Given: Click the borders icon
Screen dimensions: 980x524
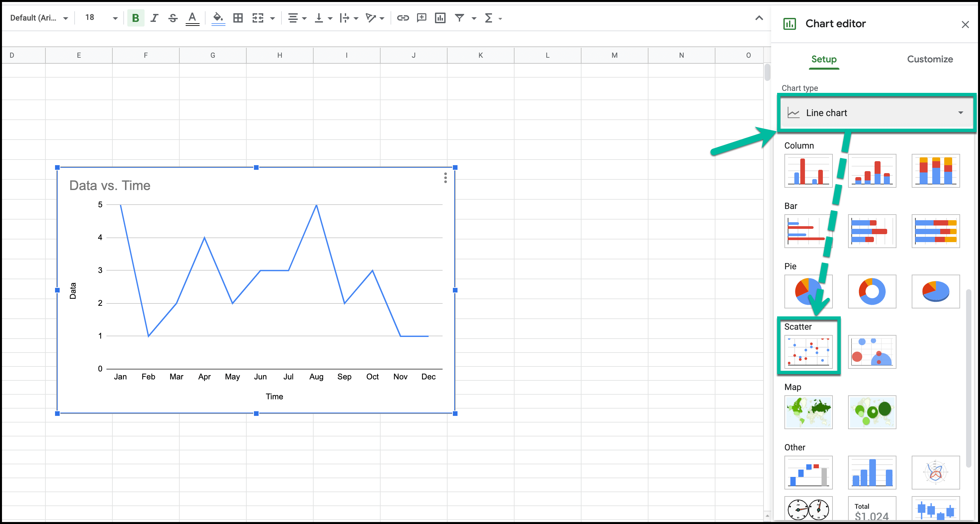Looking at the screenshot, I should [238, 18].
